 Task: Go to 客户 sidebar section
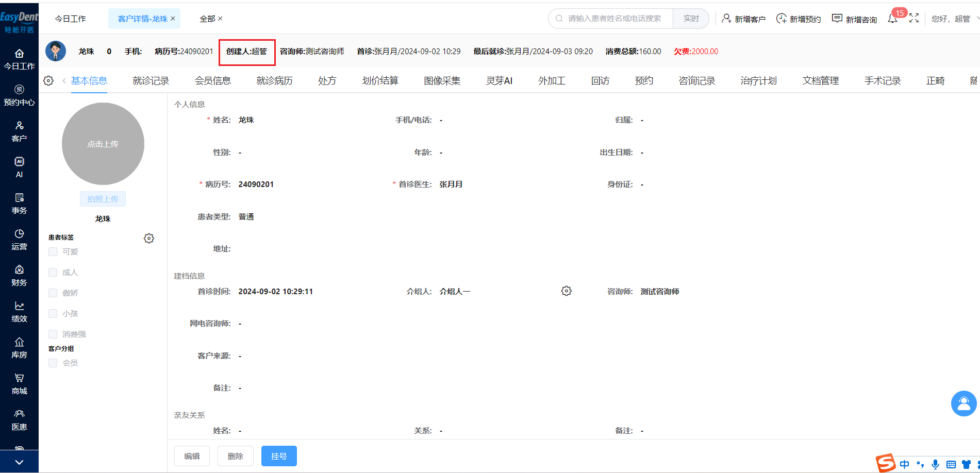pos(19,131)
